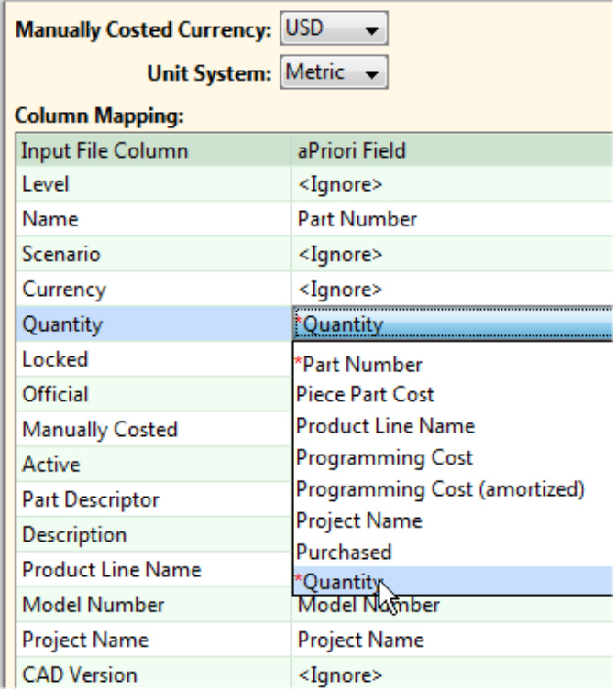Click the Ignore field for Currency row
Image resolution: width=616 pixels, height=690 pixels.
coord(340,290)
